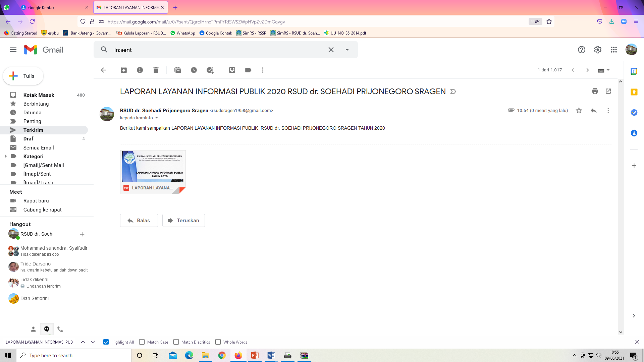
Task: Open Google Calendar side panel icon
Action: 634,71
